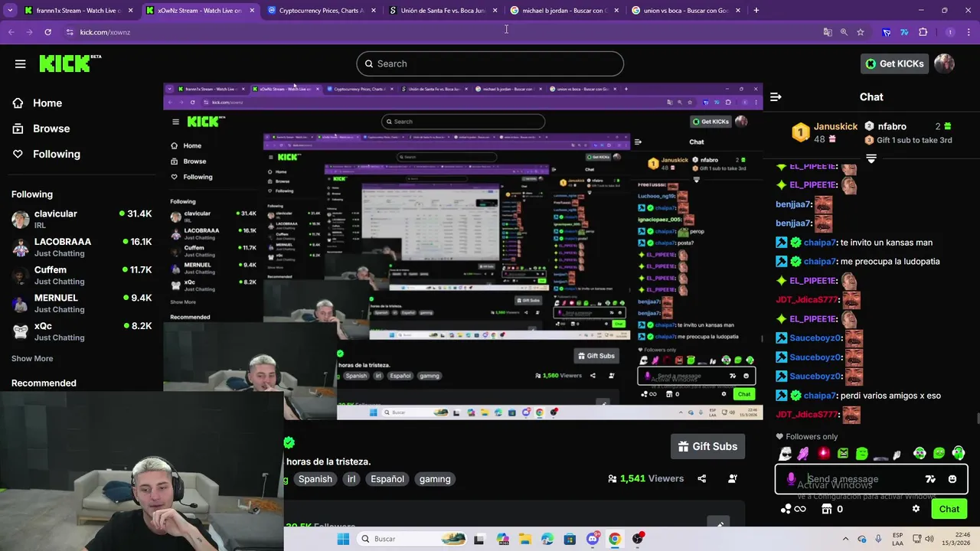Click the Get KICKs button
Image resolution: width=980 pixels, height=551 pixels.
coord(894,64)
